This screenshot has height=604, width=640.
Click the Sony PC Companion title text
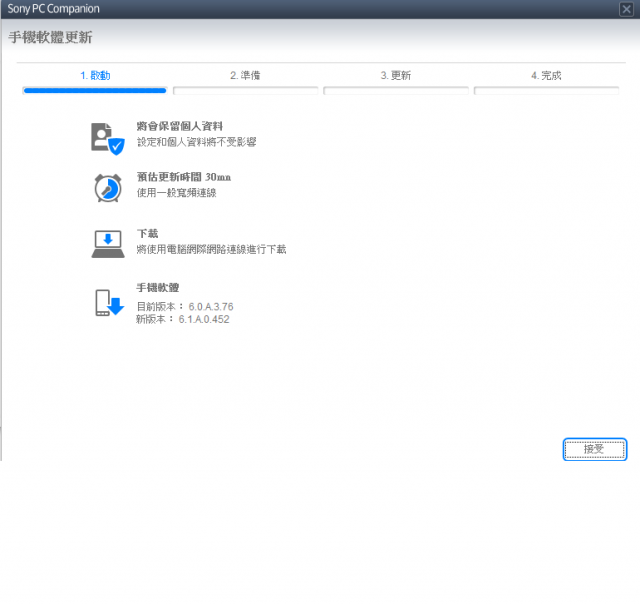(53, 9)
